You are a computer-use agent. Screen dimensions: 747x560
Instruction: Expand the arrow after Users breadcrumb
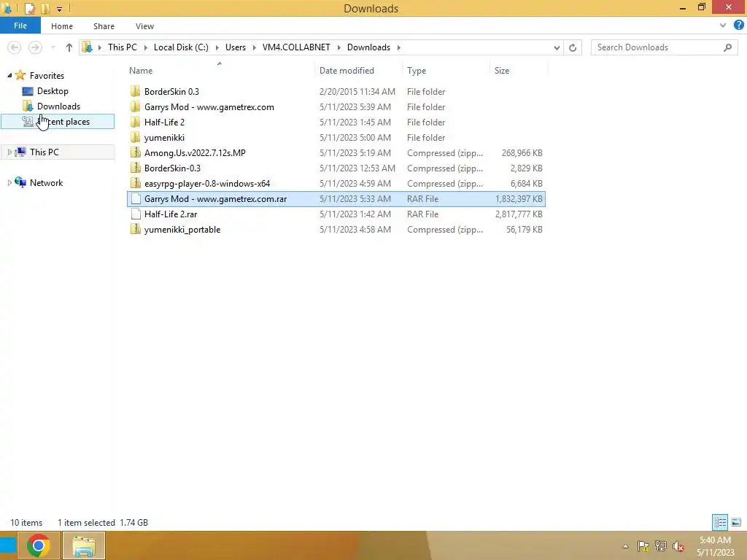[255, 47]
